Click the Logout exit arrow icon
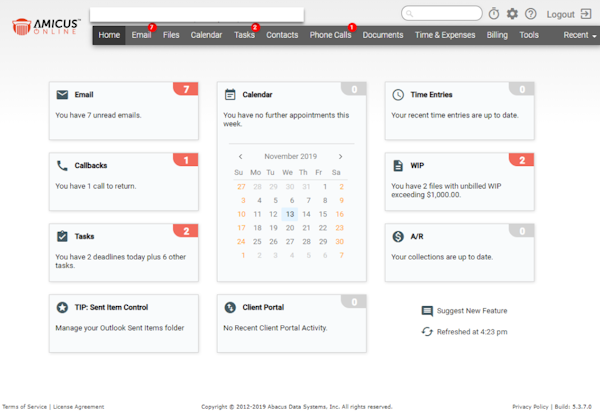 (x=586, y=14)
